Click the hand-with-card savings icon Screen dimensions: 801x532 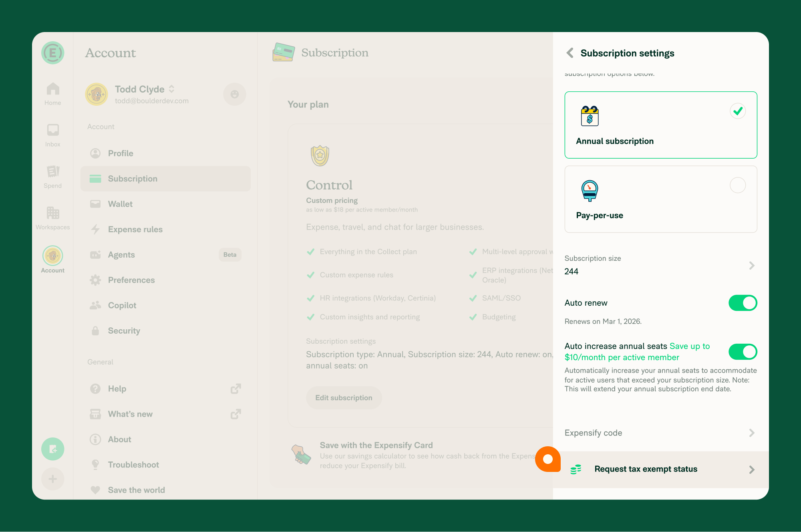pos(301,455)
